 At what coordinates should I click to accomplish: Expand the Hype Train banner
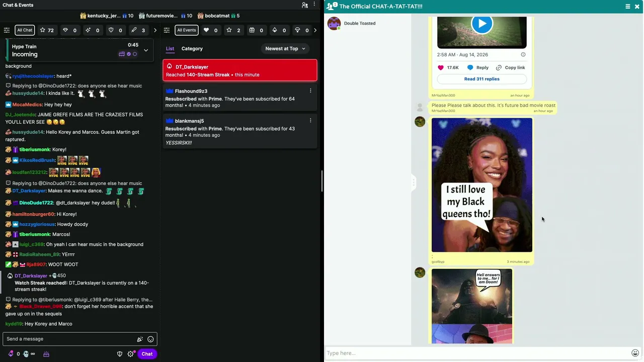(x=146, y=50)
